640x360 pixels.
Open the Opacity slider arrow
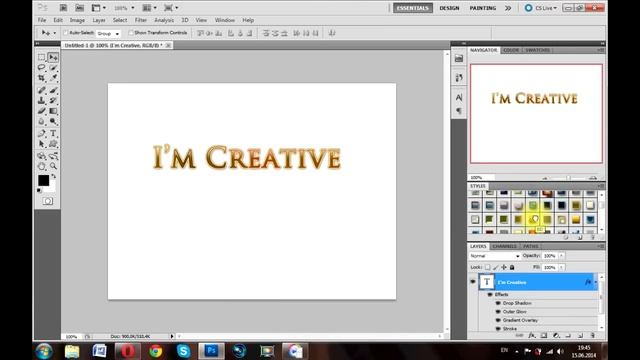click(x=562, y=256)
